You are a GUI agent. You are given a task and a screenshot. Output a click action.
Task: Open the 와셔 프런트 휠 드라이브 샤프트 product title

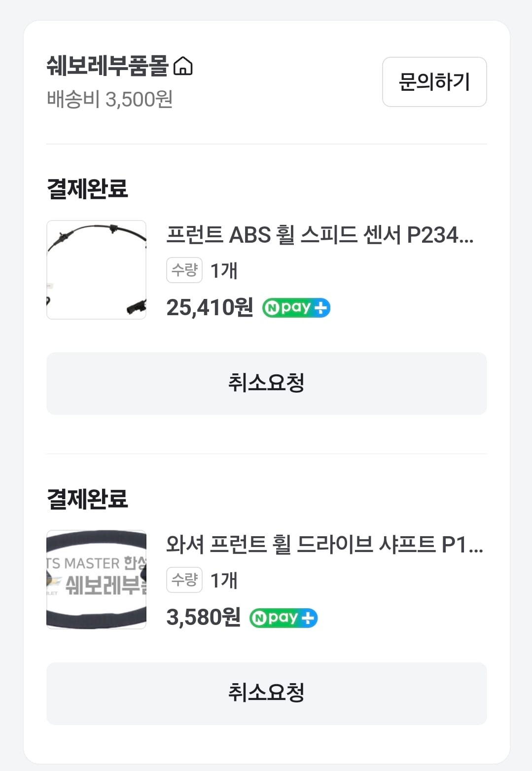tap(324, 545)
